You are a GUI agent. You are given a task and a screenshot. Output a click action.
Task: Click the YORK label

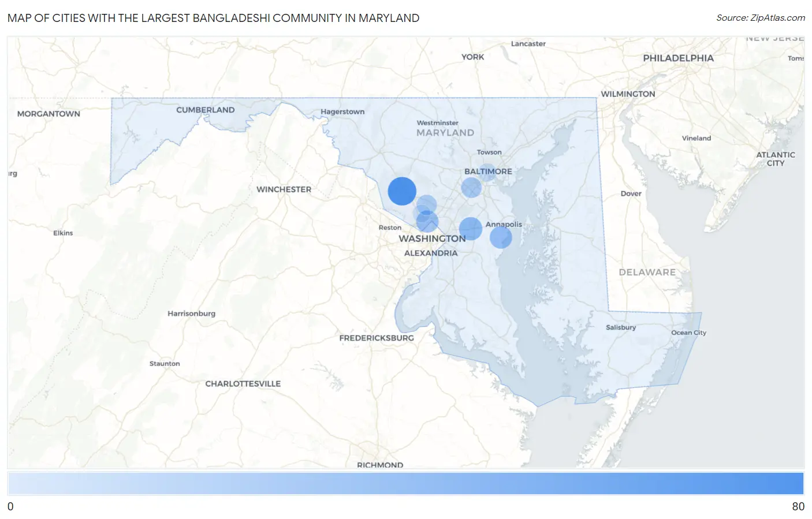coord(472,57)
